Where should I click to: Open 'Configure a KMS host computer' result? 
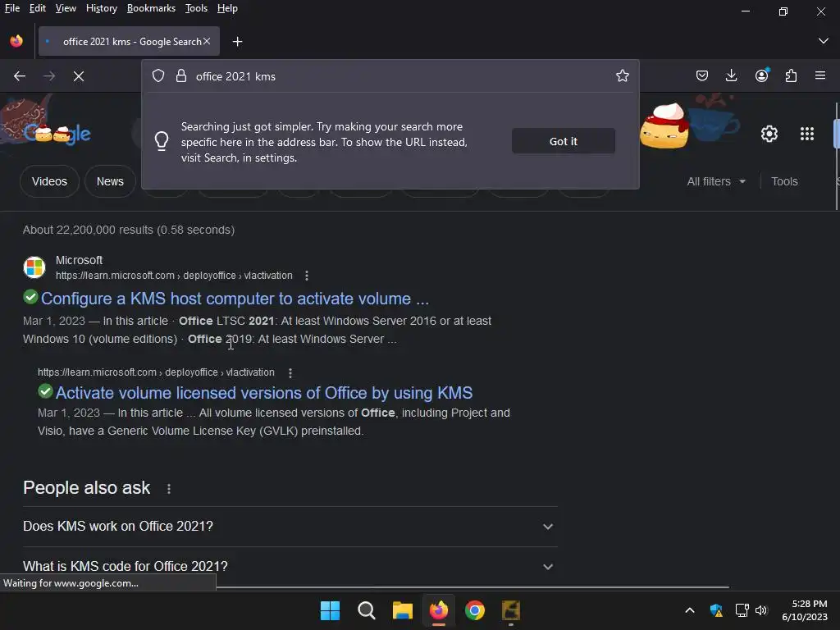tap(235, 299)
